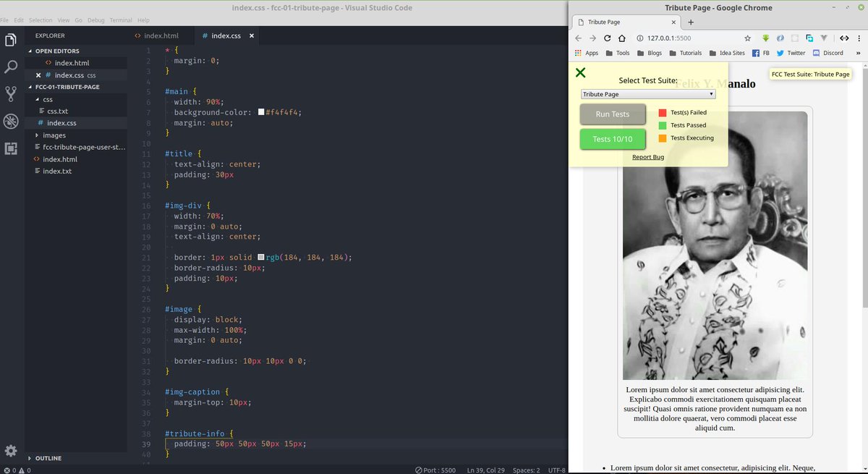The image size is (868, 474).
Task: Reload the Tribute Page in Chrome
Action: click(x=608, y=38)
